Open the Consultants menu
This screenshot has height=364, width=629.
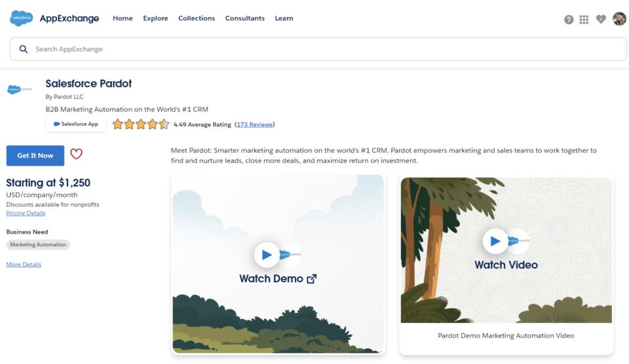click(244, 18)
